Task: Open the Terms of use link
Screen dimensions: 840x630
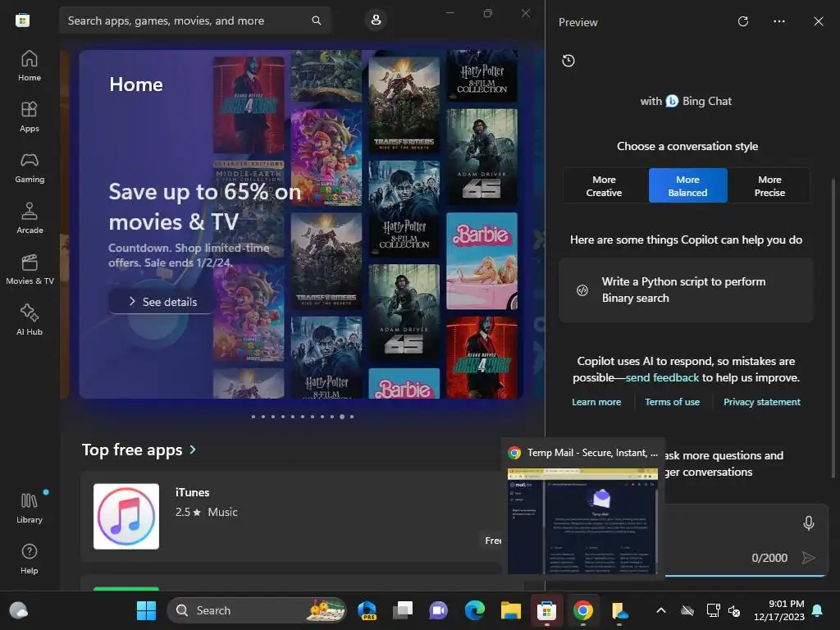Action: [x=673, y=402]
